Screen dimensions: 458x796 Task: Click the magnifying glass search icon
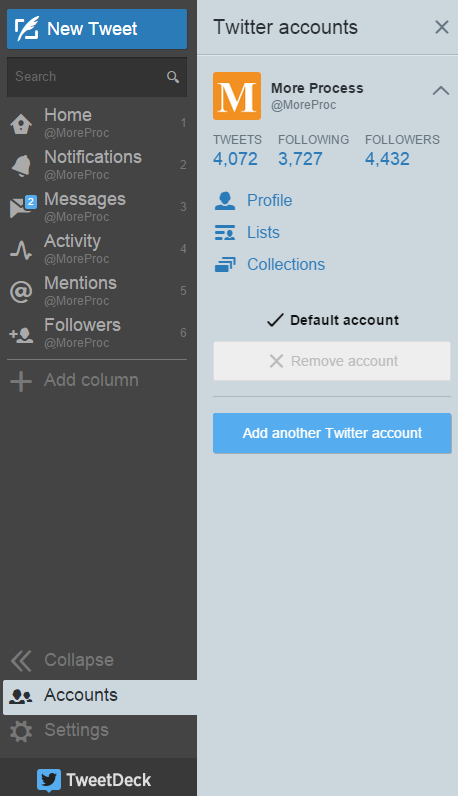click(173, 77)
